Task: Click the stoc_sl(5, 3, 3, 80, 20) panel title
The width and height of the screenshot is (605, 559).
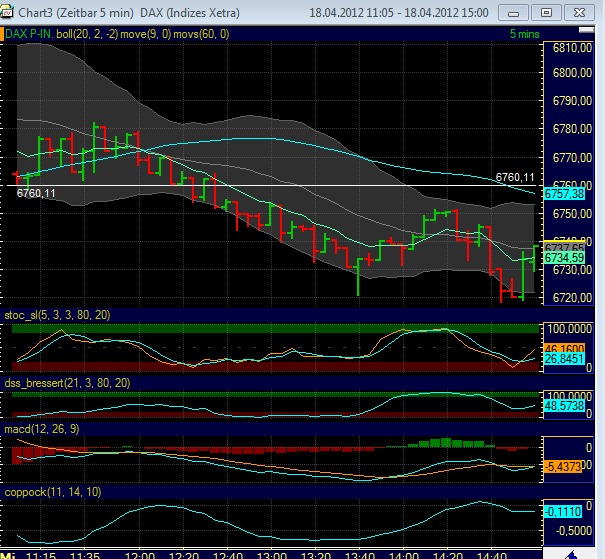Action: 57,315
